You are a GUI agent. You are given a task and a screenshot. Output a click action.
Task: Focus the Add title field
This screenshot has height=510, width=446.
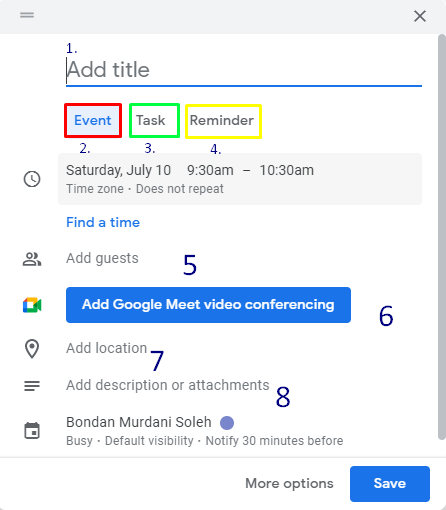pyautogui.click(x=244, y=70)
